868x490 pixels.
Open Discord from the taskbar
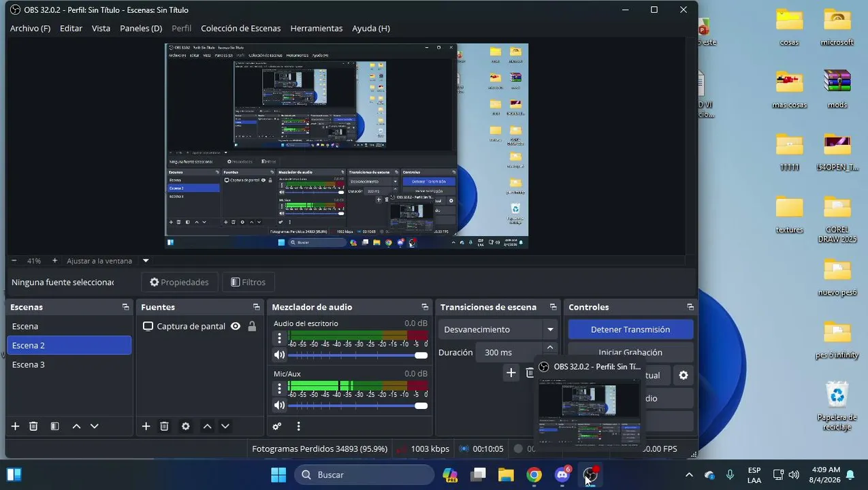tap(562, 475)
